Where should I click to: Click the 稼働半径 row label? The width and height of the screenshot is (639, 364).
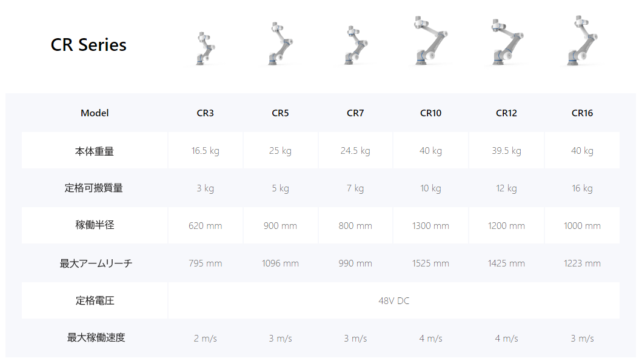tap(95, 225)
